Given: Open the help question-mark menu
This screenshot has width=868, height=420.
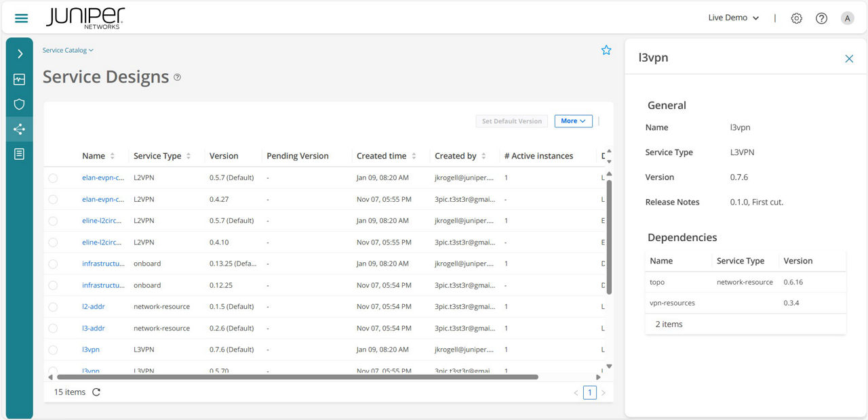Looking at the screenshot, I should tap(821, 18).
